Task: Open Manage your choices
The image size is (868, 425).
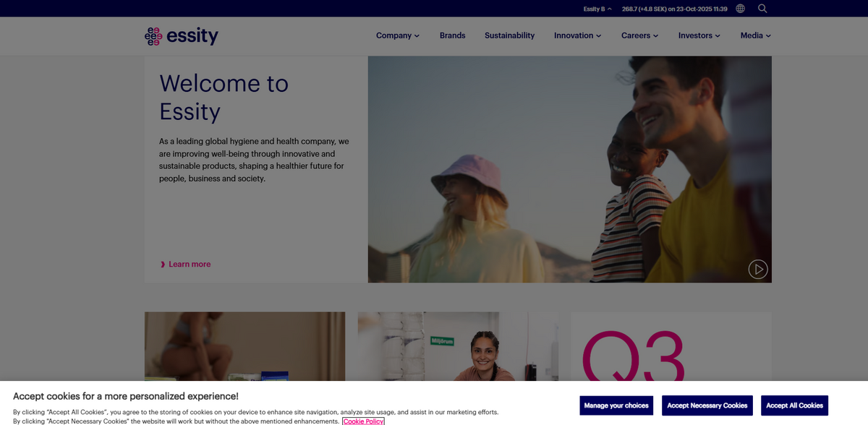Action: [616, 405]
